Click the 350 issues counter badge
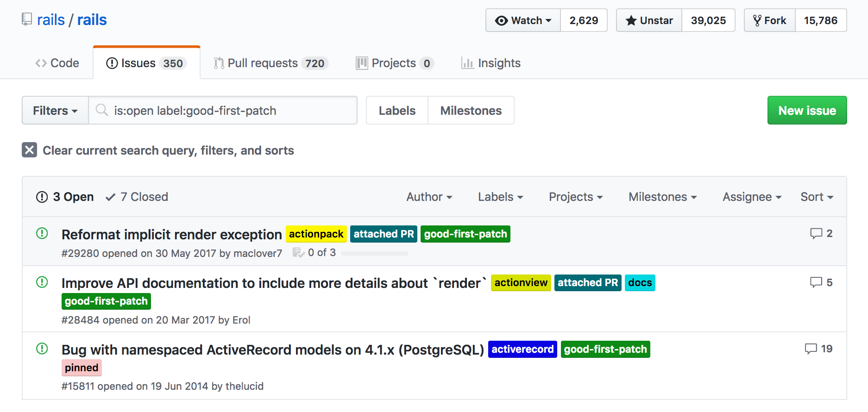 (x=173, y=63)
